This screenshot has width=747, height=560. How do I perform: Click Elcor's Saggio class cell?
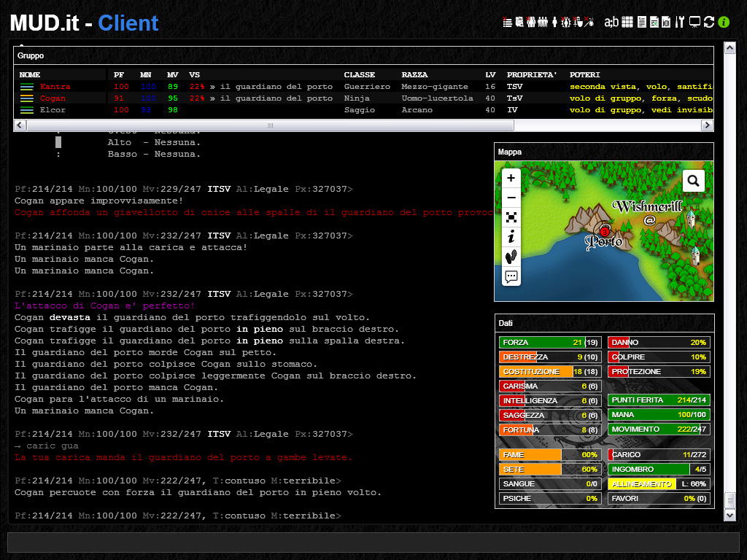(x=360, y=110)
